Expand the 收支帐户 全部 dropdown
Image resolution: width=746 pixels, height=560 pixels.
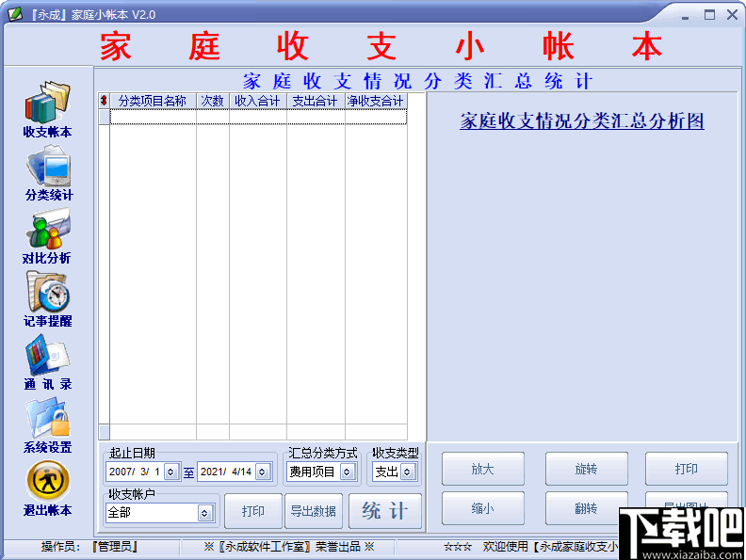pyautogui.click(x=204, y=513)
